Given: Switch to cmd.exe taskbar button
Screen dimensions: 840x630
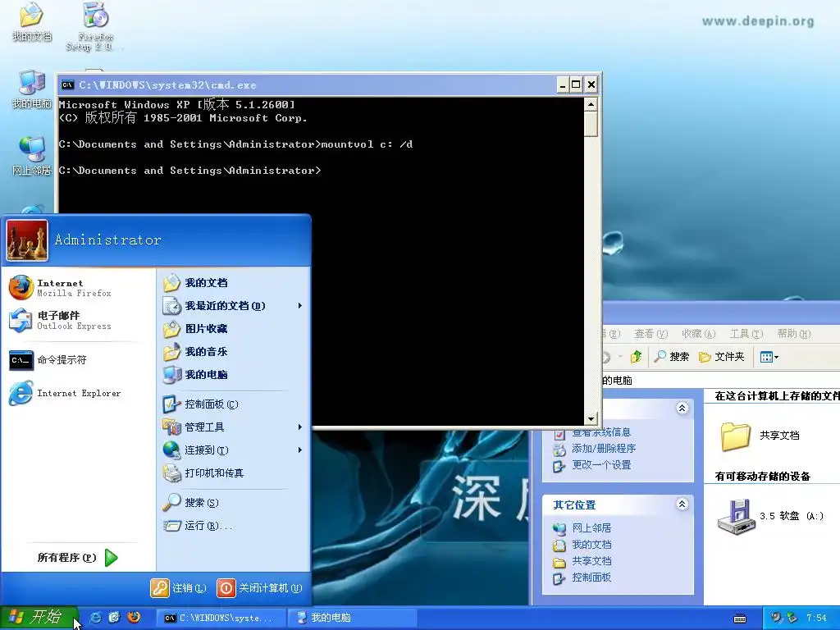Looking at the screenshot, I should (x=221, y=618).
